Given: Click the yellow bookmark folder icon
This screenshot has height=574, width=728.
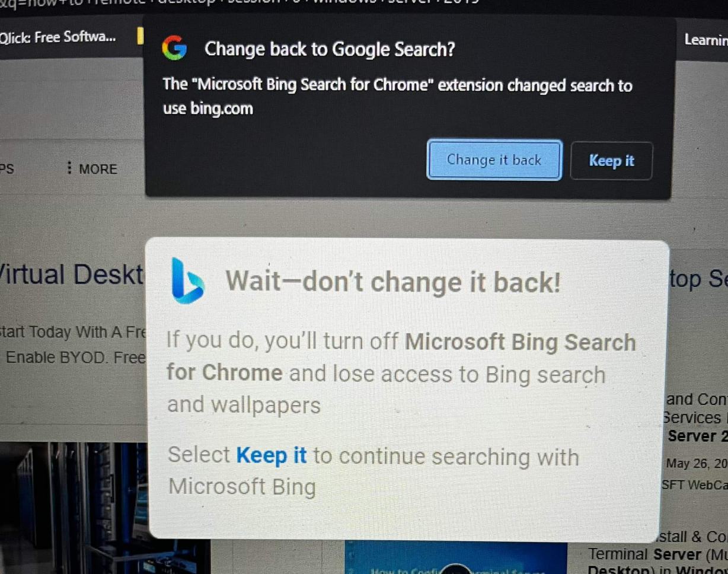Looking at the screenshot, I should 141,36.
